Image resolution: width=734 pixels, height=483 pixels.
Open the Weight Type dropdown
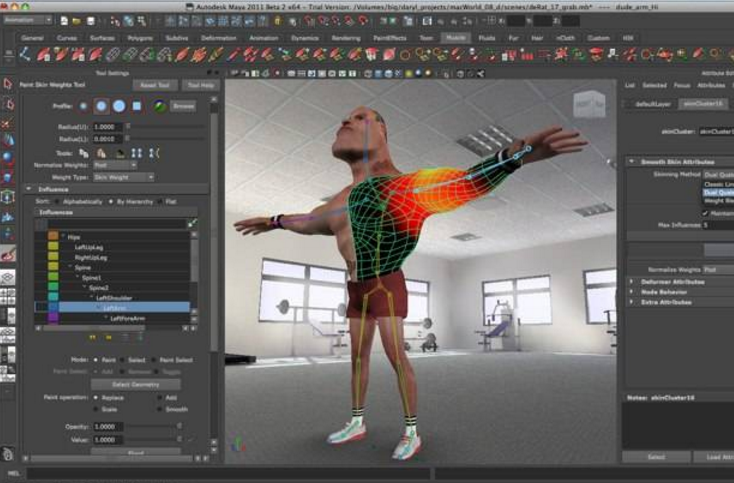122,177
